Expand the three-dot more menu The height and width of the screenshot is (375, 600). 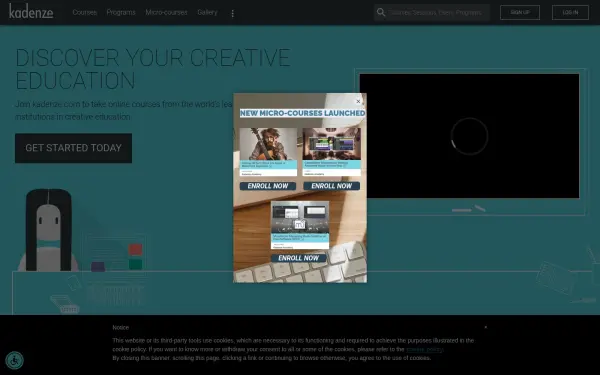pyautogui.click(x=233, y=13)
